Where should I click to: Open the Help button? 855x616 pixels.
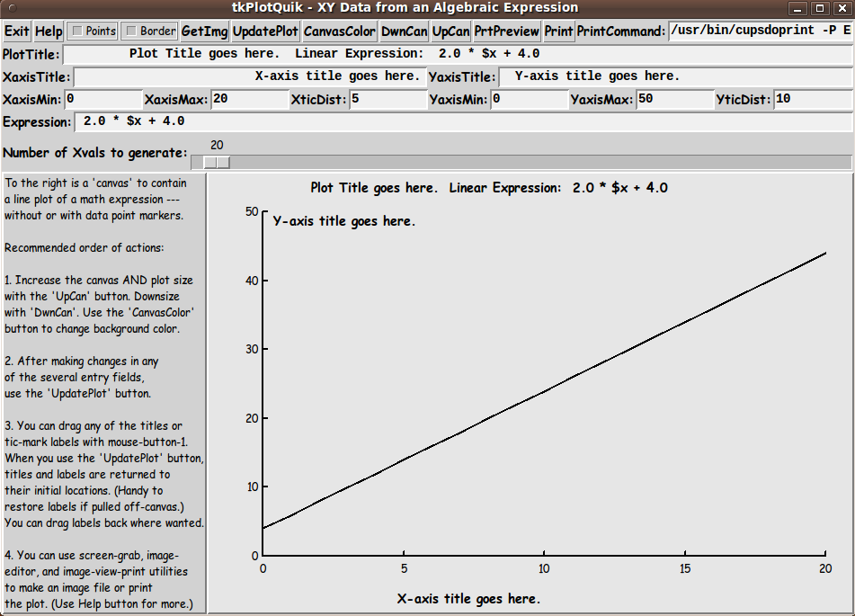[x=49, y=31]
